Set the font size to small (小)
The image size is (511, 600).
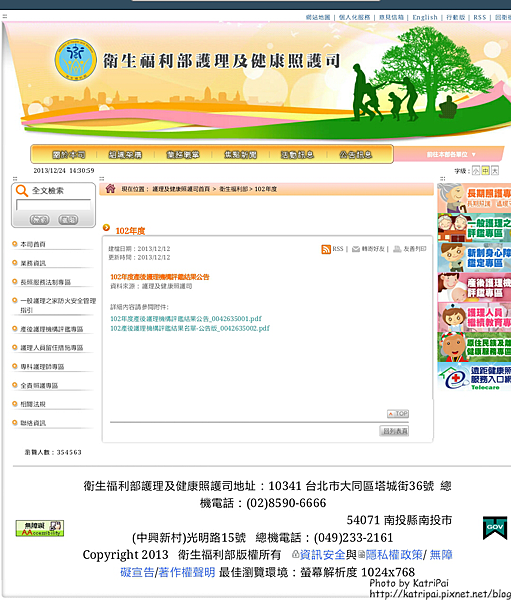pyautogui.click(x=476, y=171)
